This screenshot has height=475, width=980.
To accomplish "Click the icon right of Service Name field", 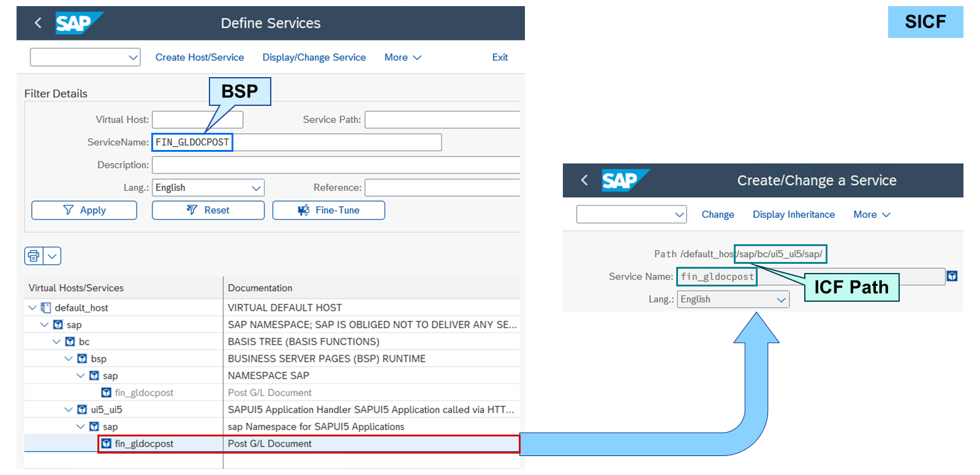I will point(952,276).
